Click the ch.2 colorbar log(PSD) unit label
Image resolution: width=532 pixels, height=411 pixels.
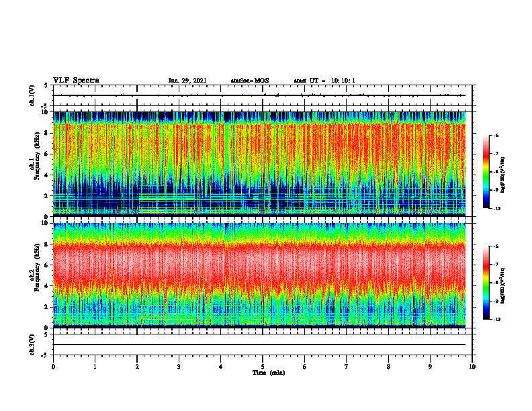coord(503,286)
